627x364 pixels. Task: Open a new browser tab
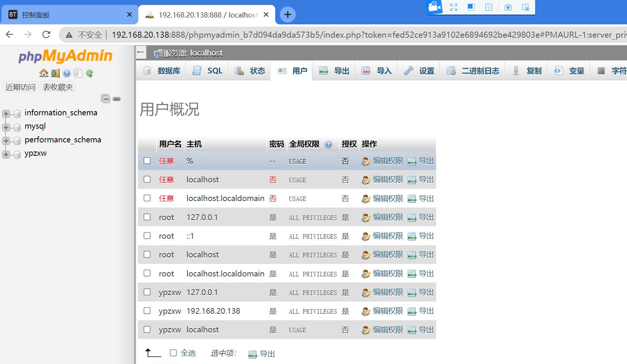coord(288,14)
